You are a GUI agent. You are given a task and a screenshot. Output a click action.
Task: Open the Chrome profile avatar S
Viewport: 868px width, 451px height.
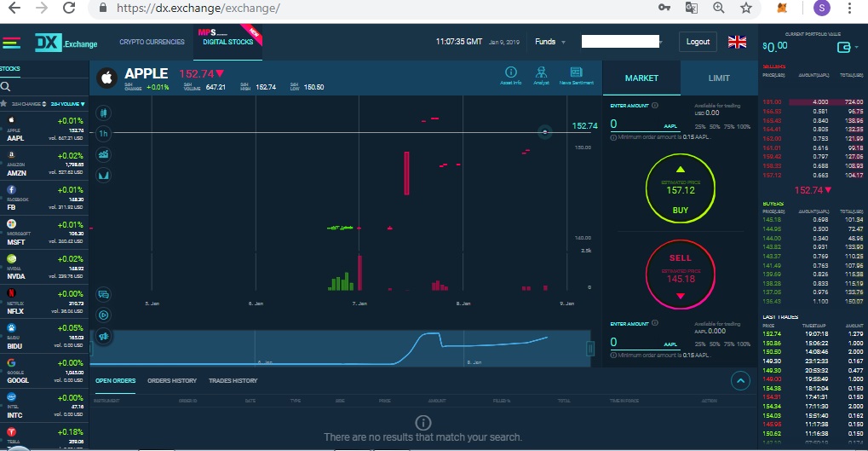821,8
